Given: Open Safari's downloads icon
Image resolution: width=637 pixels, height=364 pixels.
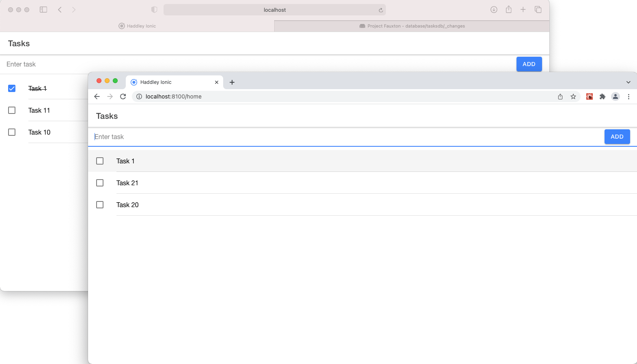Looking at the screenshot, I should (x=494, y=10).
